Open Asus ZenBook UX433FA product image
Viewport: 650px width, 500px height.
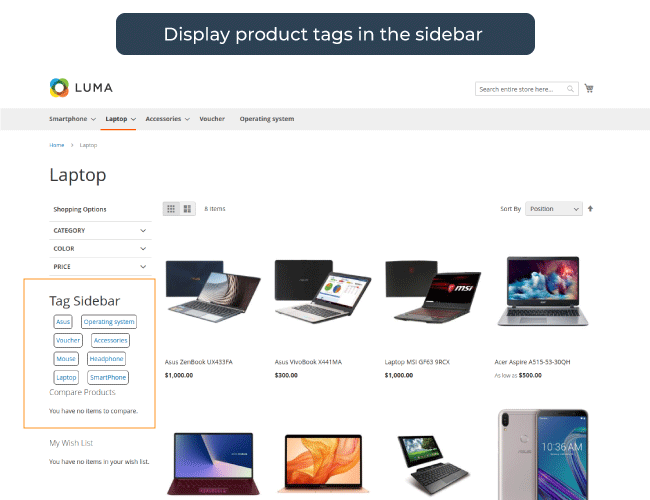click(x=213, y=291)
